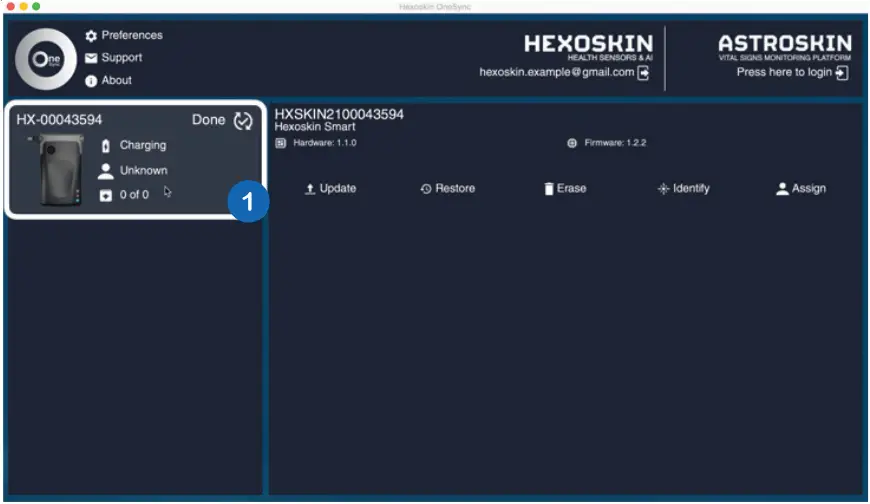Viewport: 870px width, 504px height.
Task: Click Firmware: 1.2.2 version text
Action: (615, 143)
